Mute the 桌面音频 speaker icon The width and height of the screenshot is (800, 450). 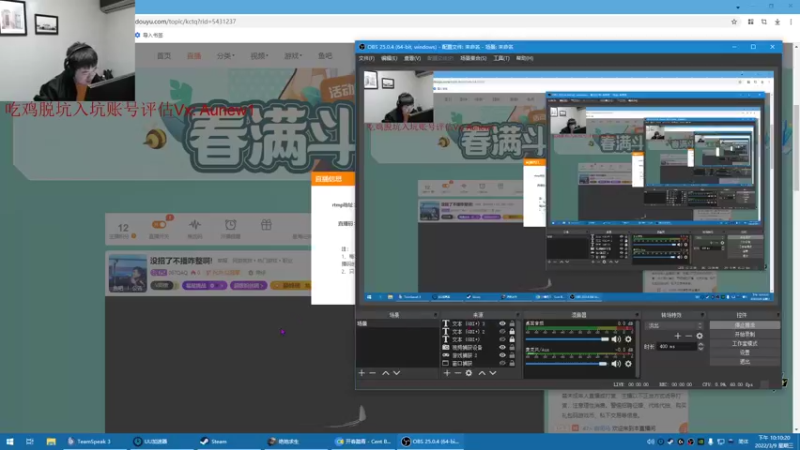pos(616,339)
